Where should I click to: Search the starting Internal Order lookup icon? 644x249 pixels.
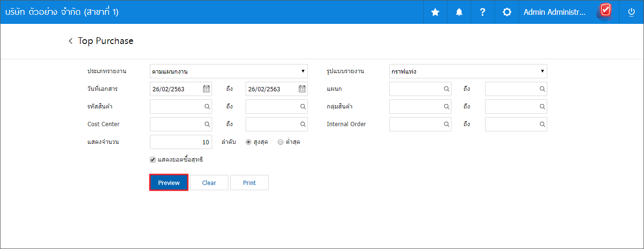click(x=447, y=124)
